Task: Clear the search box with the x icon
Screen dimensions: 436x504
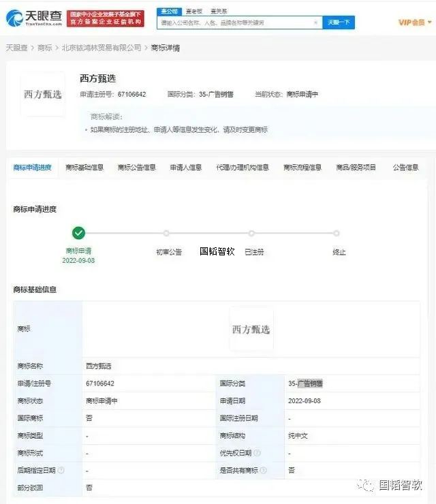Action: [315, 22]
